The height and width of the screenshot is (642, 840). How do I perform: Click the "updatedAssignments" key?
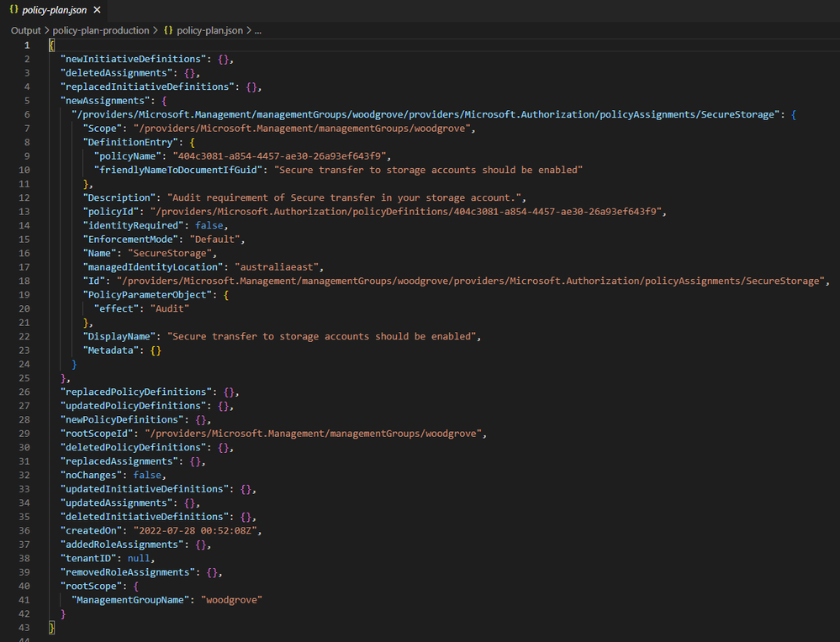tap(117, 503)
